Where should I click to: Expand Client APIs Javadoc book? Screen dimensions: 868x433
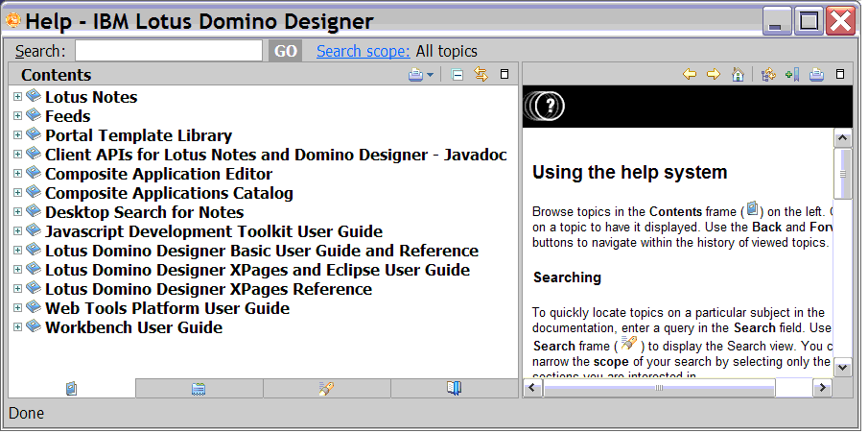click(x=17, y=155)
